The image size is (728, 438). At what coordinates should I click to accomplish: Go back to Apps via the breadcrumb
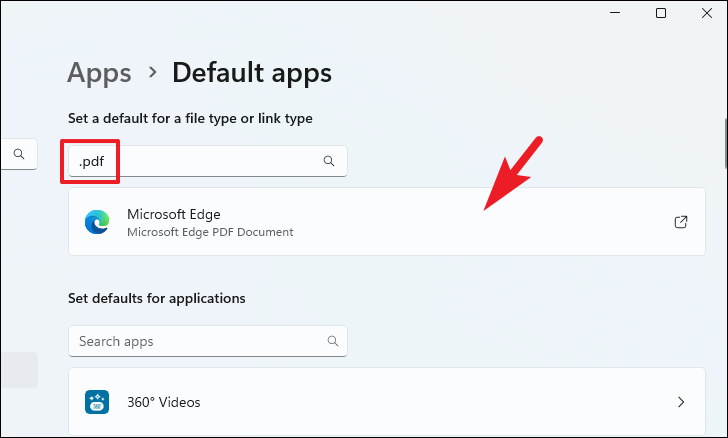pyautogui.click(x=99, y=73)
